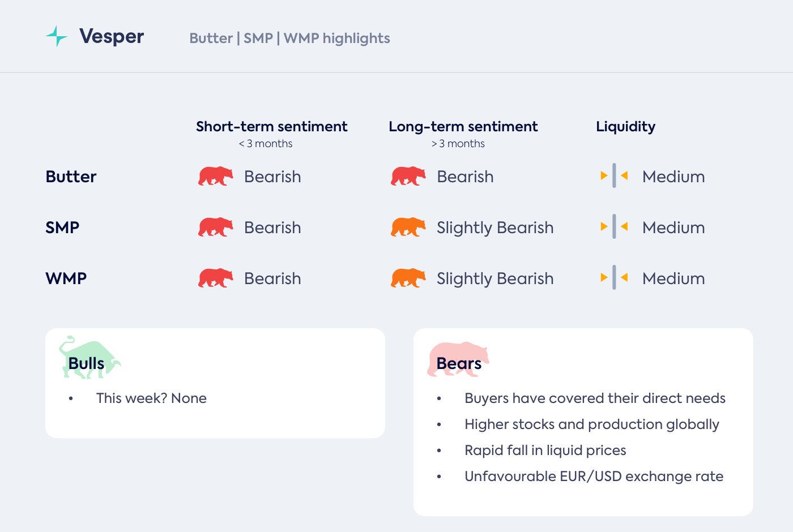Click the red bear icon for Butter long-term
793x532 pixels.
coord(408,176)
